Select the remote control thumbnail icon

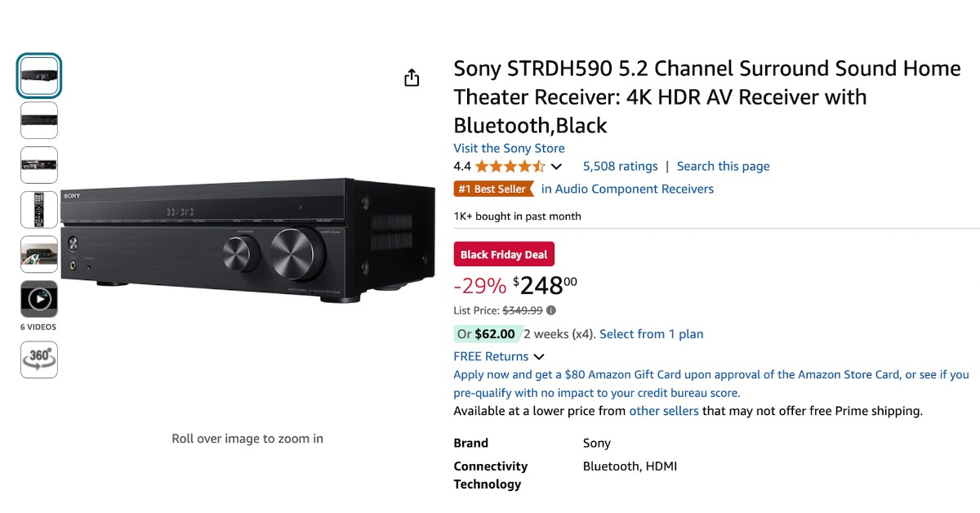point(38,209)
